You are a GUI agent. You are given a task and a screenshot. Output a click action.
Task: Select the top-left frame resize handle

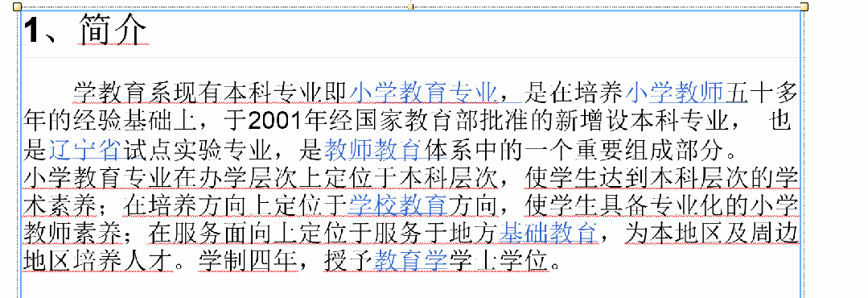point(17,6)
